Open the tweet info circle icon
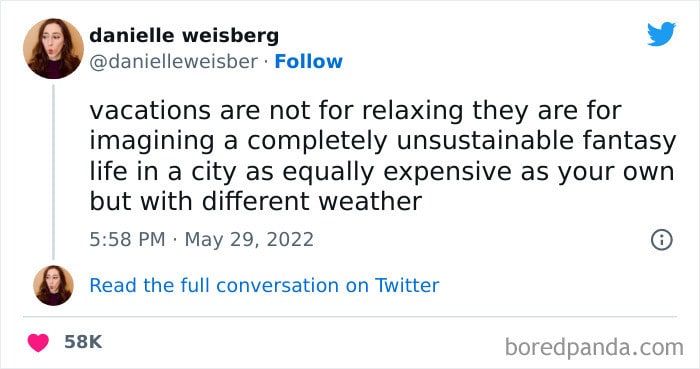The height and width of the screenshot is (369, 700). 662,240
